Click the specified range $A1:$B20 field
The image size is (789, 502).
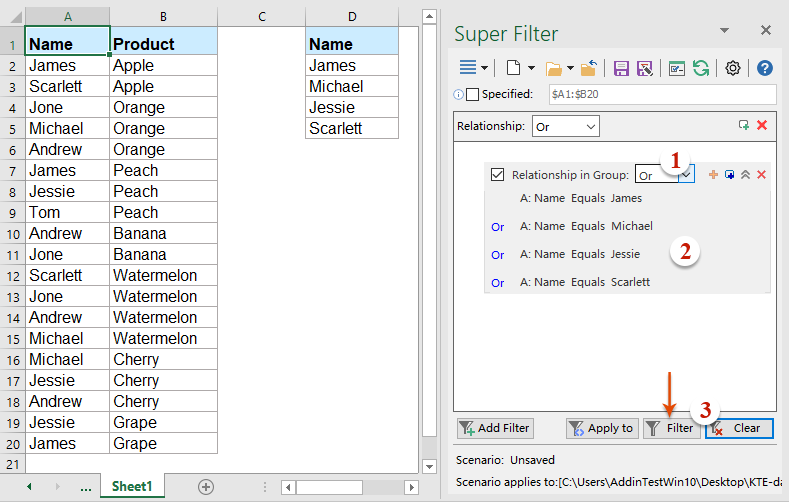tap(661, 94)
